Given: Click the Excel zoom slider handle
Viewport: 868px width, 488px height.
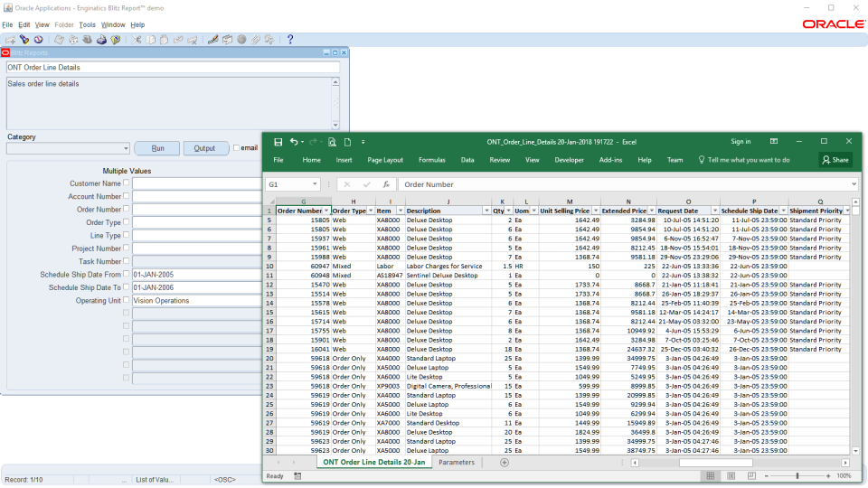Looking at the screenshot, I should pyautogui.click(x=797, y=475).
